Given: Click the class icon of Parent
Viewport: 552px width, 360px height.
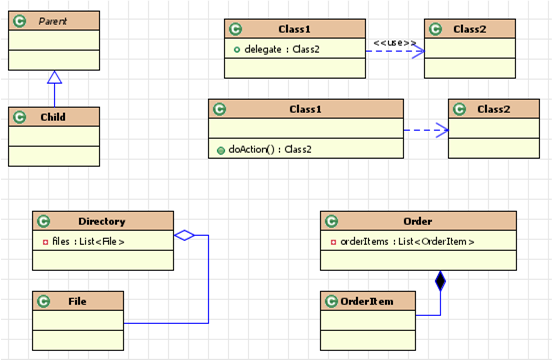Looking at the screenshot, I should pyautogui.click(x=20, y=21).
